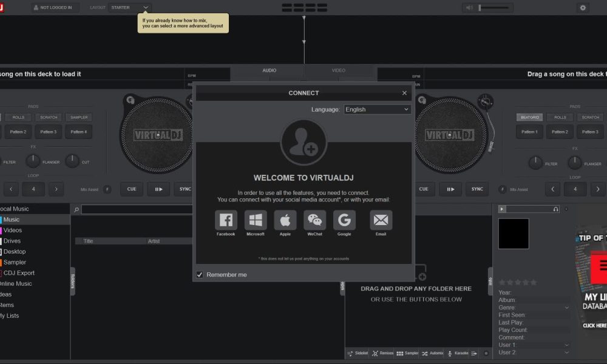Toggle play/pause on left deck
607x364 pixels.
tap(158, 189)
